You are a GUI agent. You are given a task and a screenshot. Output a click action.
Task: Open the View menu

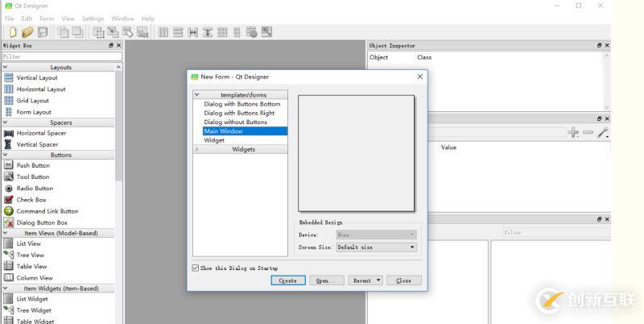68,19
